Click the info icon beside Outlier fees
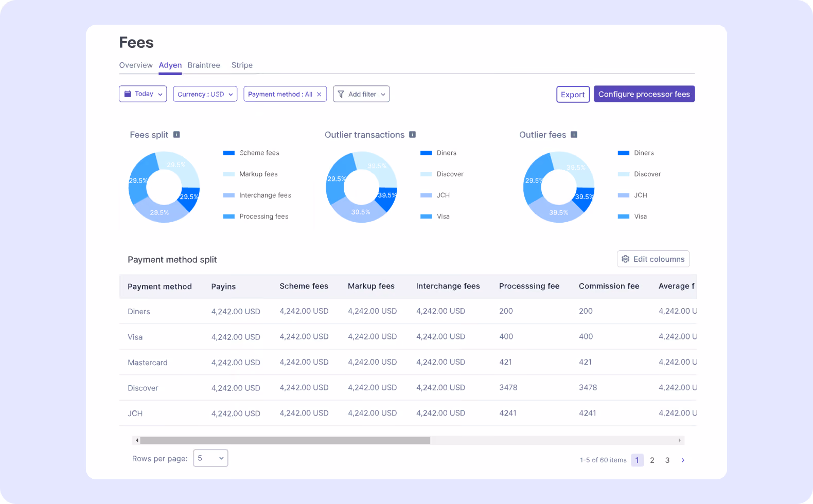This screenshot has height=504, width=813. click(574, 135)
